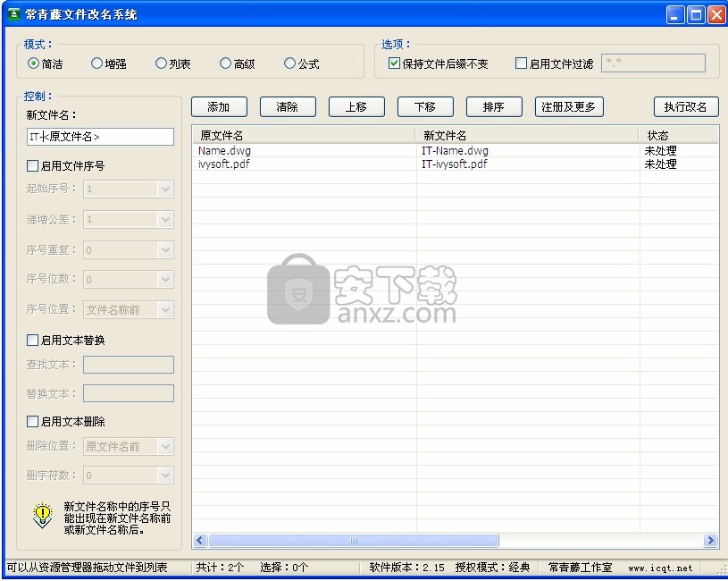Open the 删除位置 dropdown

(166, 447)
